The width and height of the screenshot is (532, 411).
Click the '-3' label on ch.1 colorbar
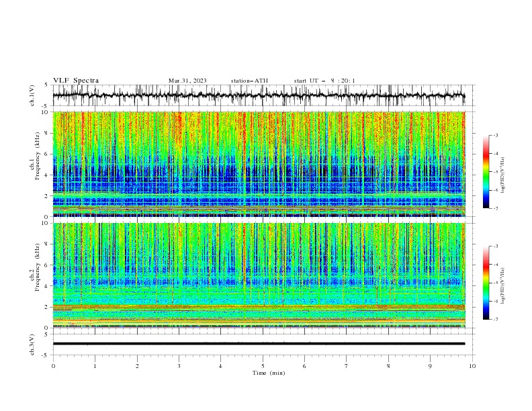tap(496, 135)
